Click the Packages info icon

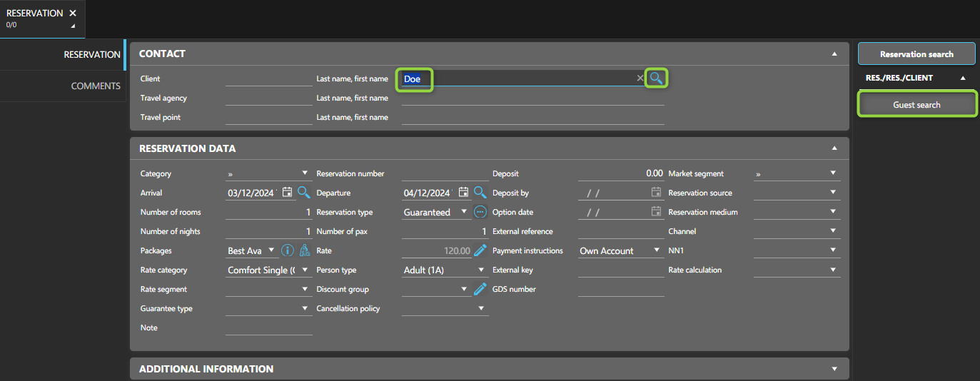tap(288, 250)
